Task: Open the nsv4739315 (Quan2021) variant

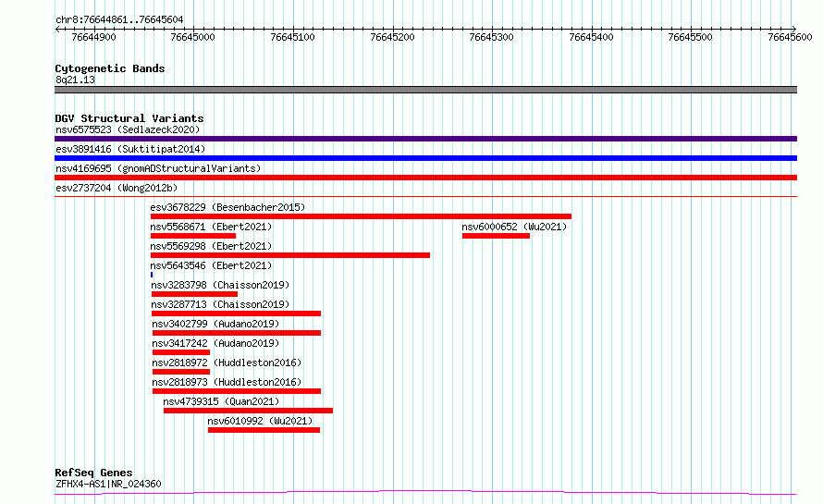Action: click(x=248, y=411)
